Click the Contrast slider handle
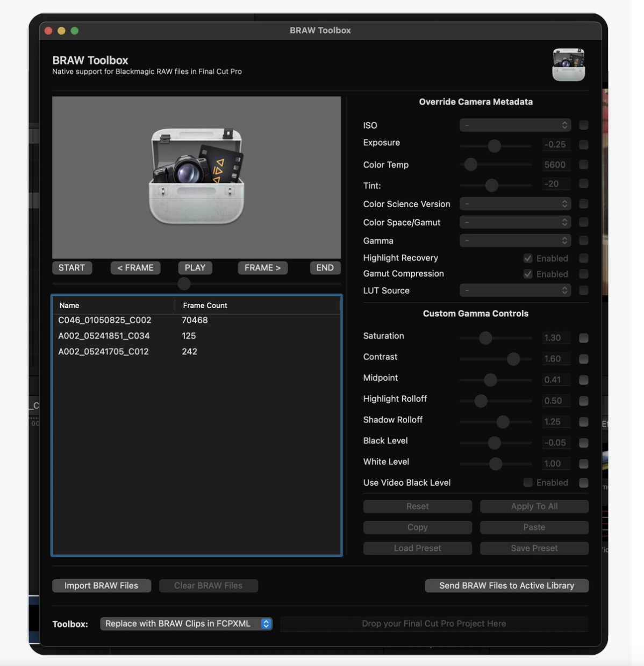 [x=513, y=359]
